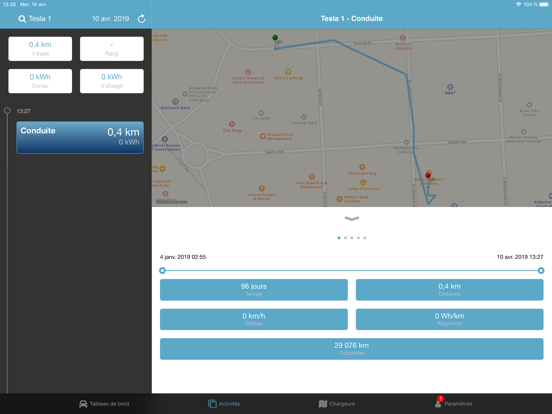Click the THE NEXT map marker

(x=261, y=113)
